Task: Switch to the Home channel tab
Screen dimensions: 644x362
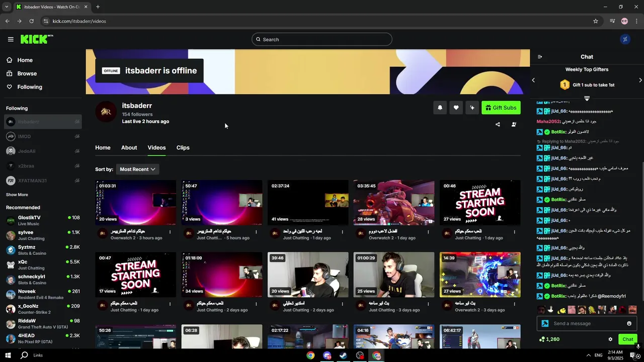Action: (x=103, y=147)
